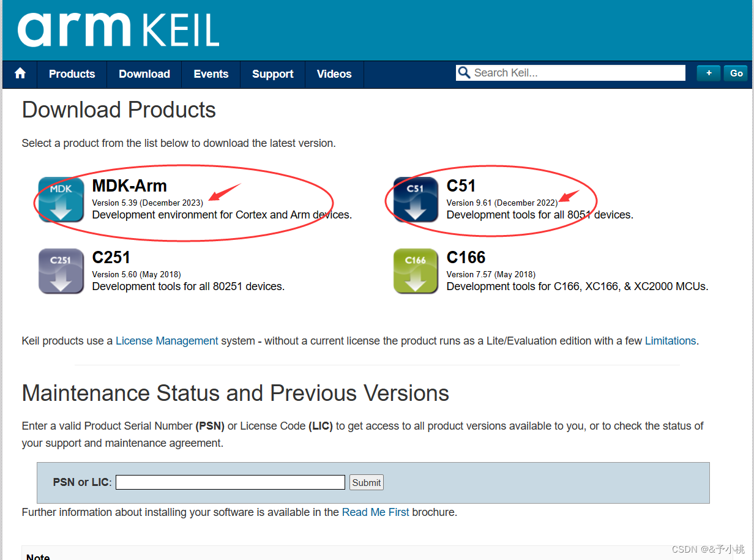This screenshot has height=560, width=754.
Task: Open the Products menu
Action: 72,74
